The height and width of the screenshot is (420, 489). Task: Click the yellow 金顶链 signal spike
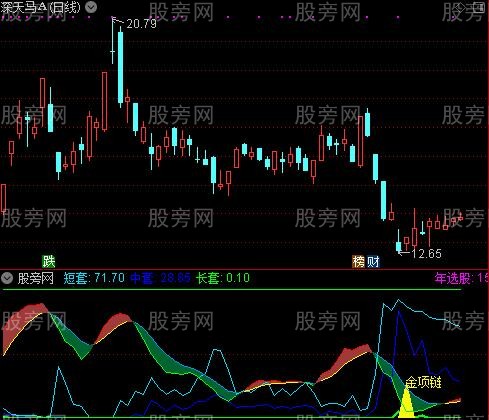406,403
